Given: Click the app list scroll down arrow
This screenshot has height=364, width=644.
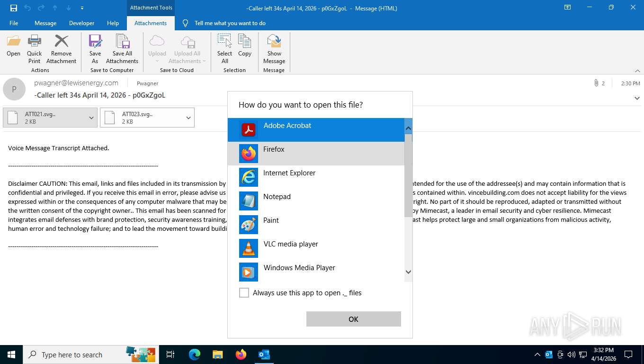Looking at the screenshot, I should pos(408,272).
